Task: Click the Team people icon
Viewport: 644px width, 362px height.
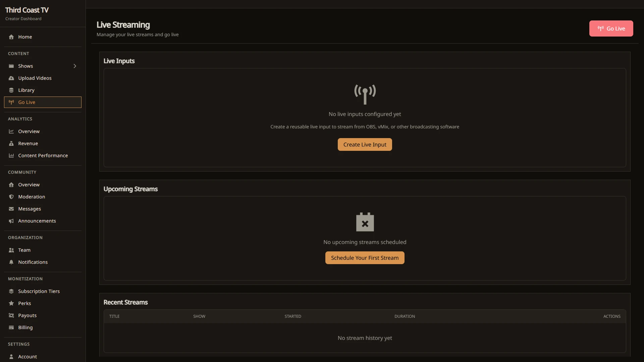Action: tap(11, 250)
